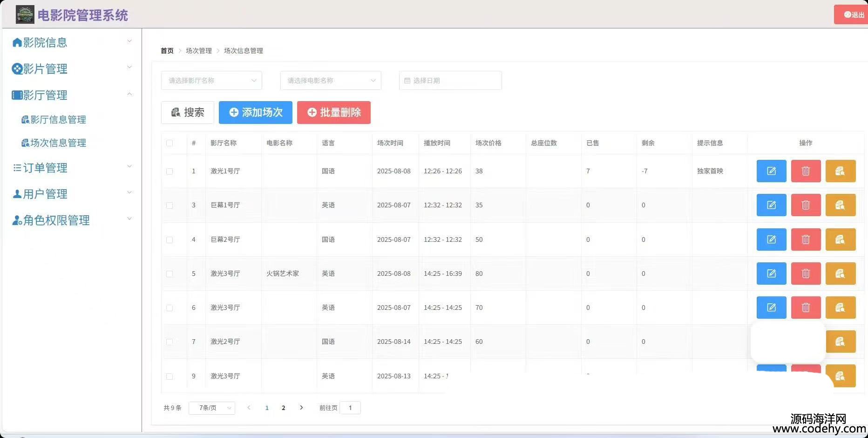Click the cinema system logo in header
868x438 pixels.
(25, 15)
